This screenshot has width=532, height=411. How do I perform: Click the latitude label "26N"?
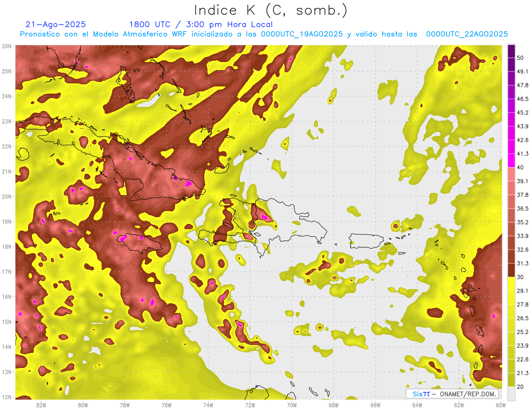tap(7, 46)
